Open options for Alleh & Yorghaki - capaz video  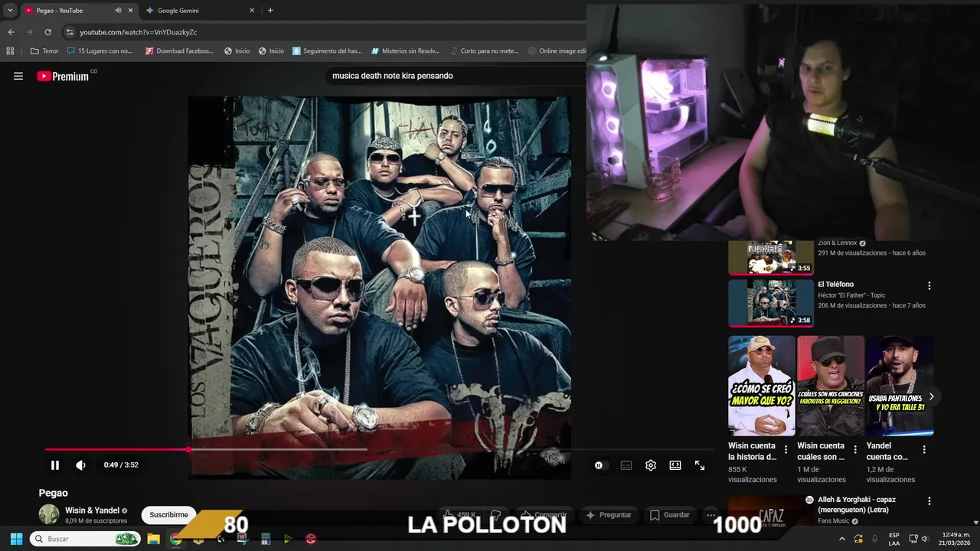coord(929,501)
